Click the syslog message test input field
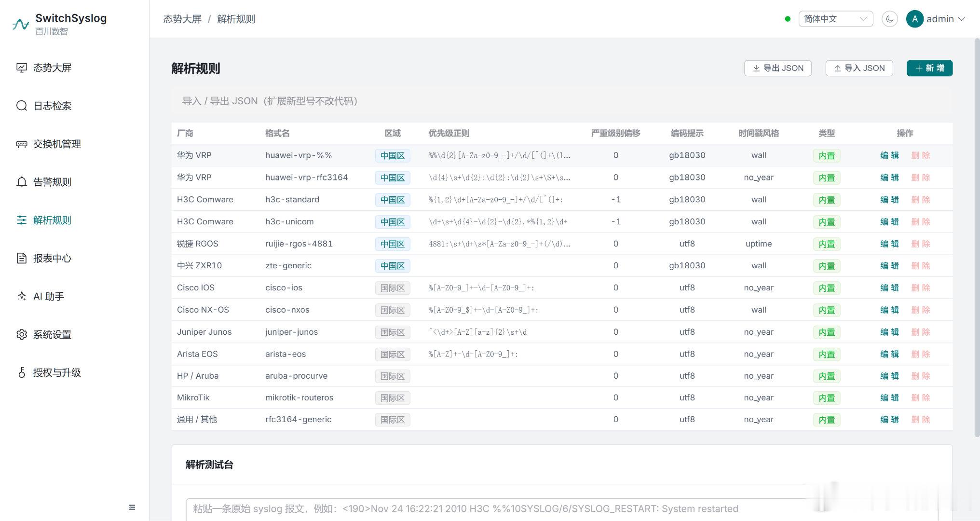The width and height of the screenshot is (980, 521). coord(561,509)
